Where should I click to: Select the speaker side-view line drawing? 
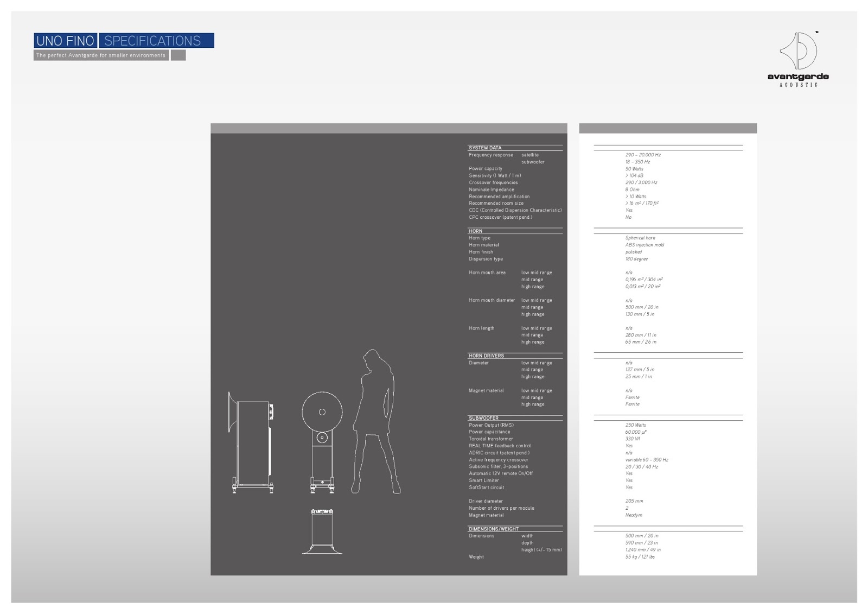coord(251,442)
